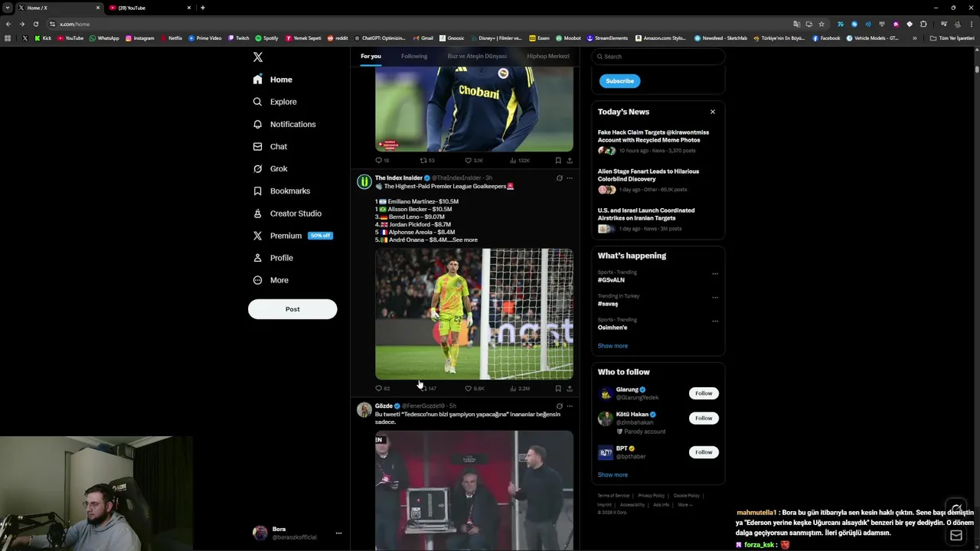This screenshot has width=980, height=551.
Task: Click the blue Subscribe button
Action: pos(619,81)
